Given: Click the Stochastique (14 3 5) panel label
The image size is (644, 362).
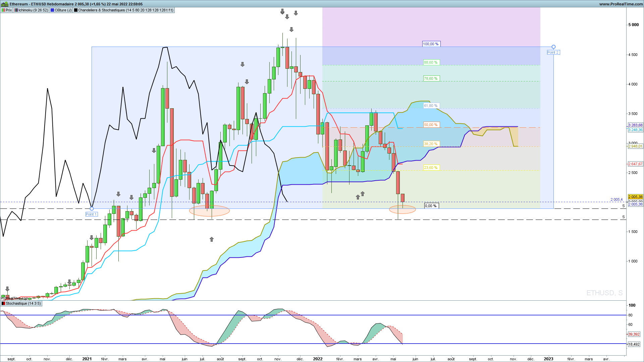Looking at the screenshot, I should [21, 303].
